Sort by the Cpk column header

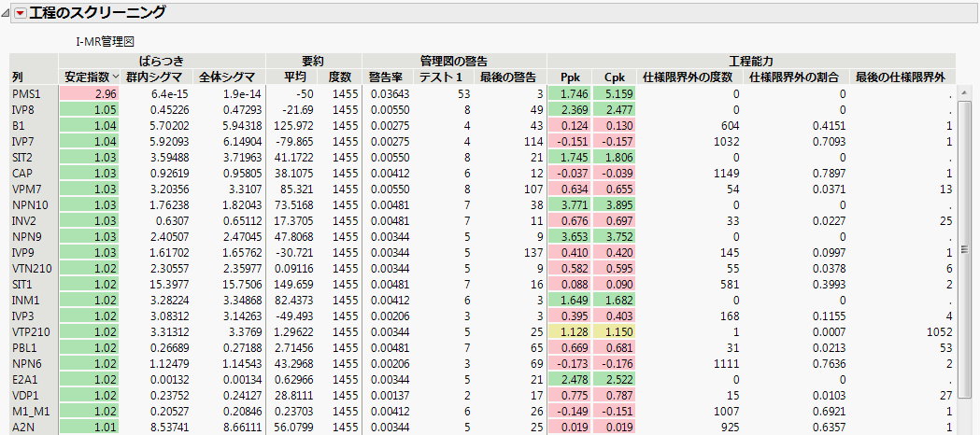[614, 77]
